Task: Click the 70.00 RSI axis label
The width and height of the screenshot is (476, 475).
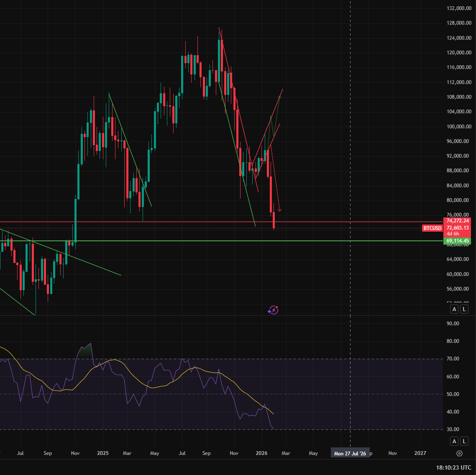Action: 453,359
